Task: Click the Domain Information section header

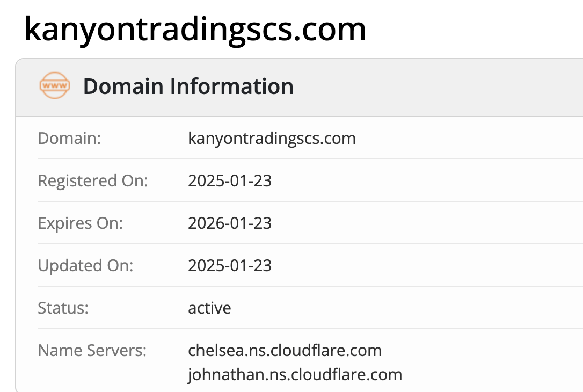Action: click(188, 86)
